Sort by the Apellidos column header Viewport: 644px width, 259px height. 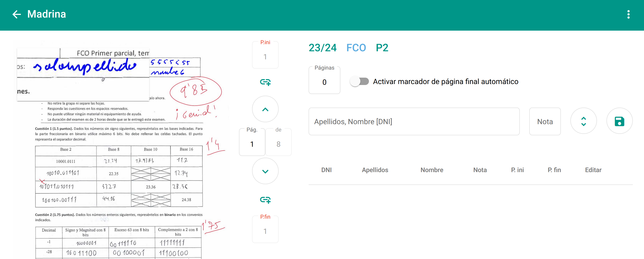(x=375, y=170)
